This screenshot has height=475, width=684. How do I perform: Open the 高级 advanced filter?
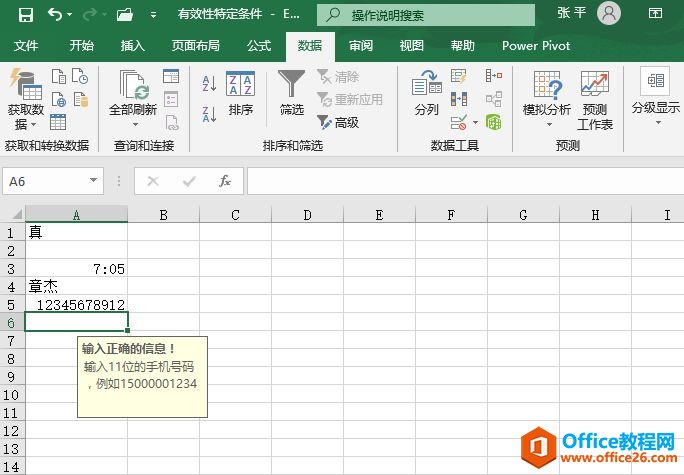click(x=339, y=123)
